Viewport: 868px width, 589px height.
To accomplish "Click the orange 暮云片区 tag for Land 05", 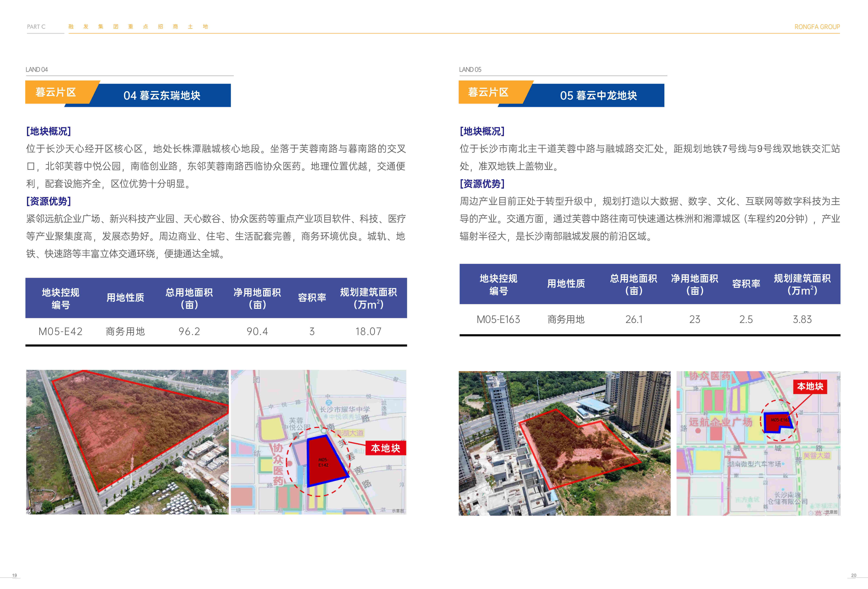I will point(488,92).
